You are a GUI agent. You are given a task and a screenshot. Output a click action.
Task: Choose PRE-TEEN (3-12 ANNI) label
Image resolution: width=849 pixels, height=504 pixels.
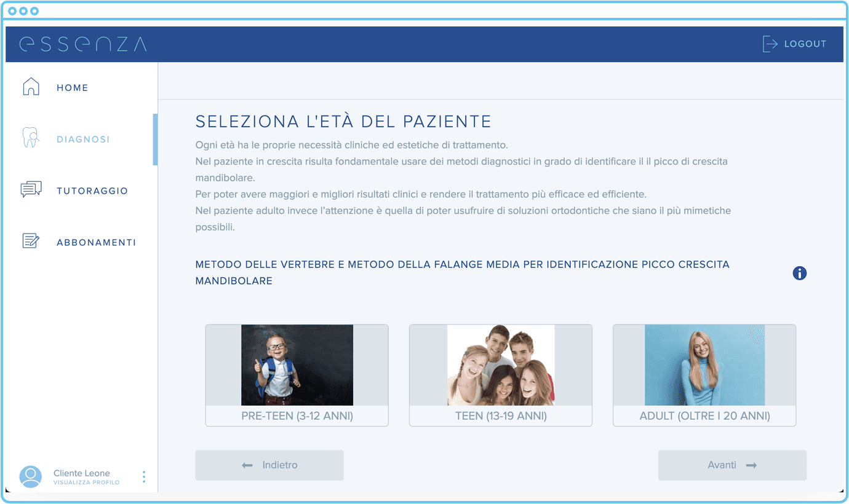297,416
